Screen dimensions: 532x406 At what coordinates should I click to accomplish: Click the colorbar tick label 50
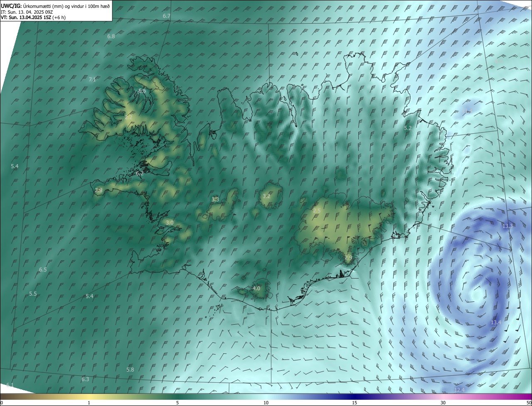[529, 403]
